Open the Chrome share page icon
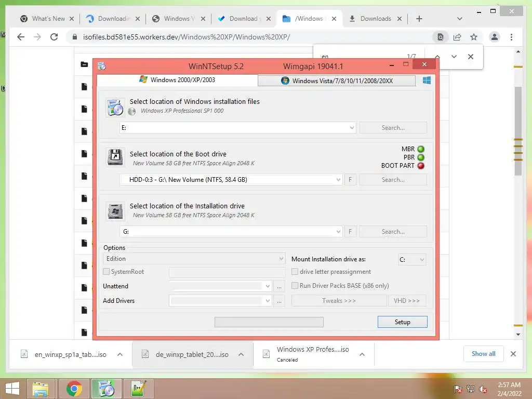 pos(457,37)
